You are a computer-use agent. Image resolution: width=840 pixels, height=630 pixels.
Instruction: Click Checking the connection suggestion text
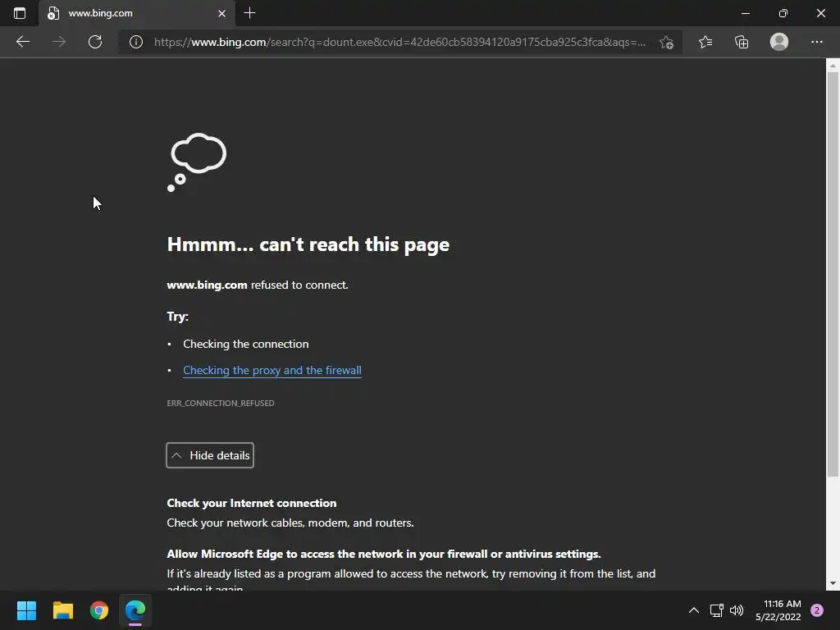tap(246, 344)
